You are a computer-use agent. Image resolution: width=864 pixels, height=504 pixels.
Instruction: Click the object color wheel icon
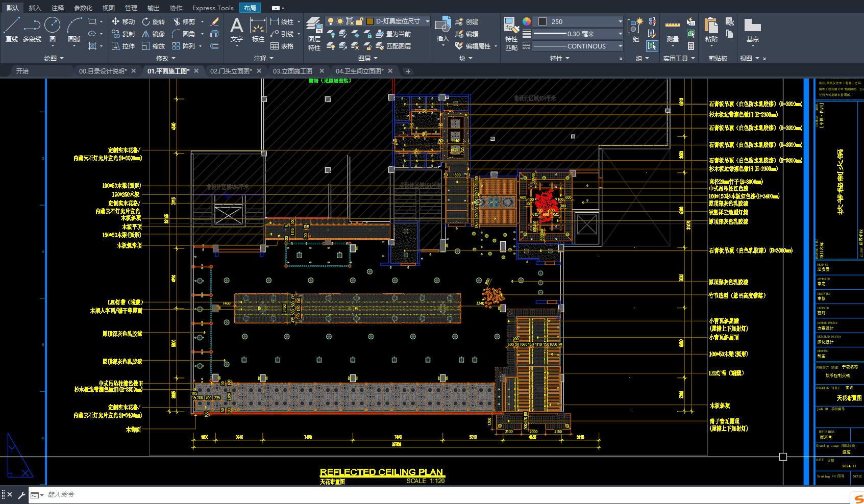click(x=526, y=21)
